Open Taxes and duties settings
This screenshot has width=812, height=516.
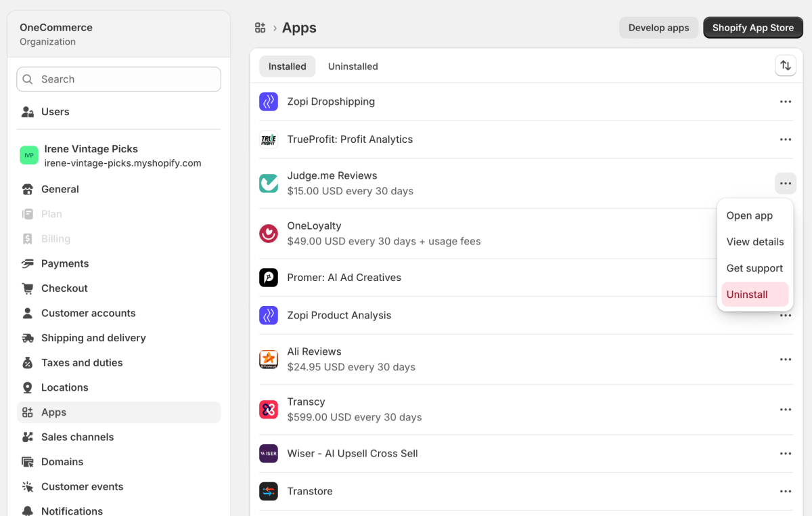(x=118, y=363)
